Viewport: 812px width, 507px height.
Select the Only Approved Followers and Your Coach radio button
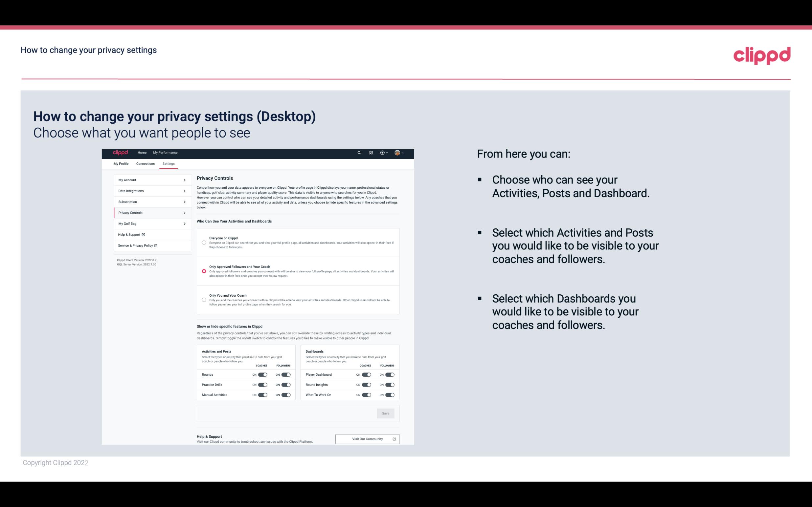203,271
